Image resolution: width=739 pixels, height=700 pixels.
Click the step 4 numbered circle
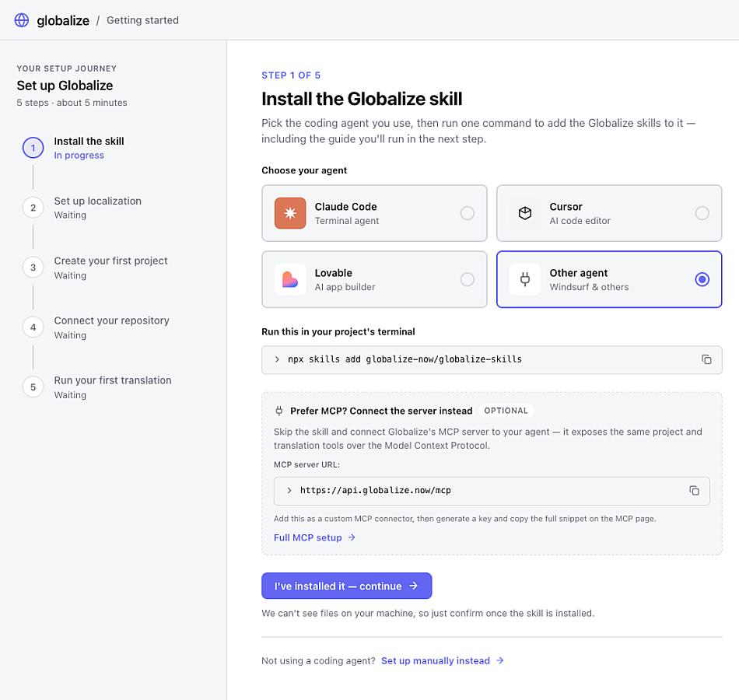pos(33,327)
